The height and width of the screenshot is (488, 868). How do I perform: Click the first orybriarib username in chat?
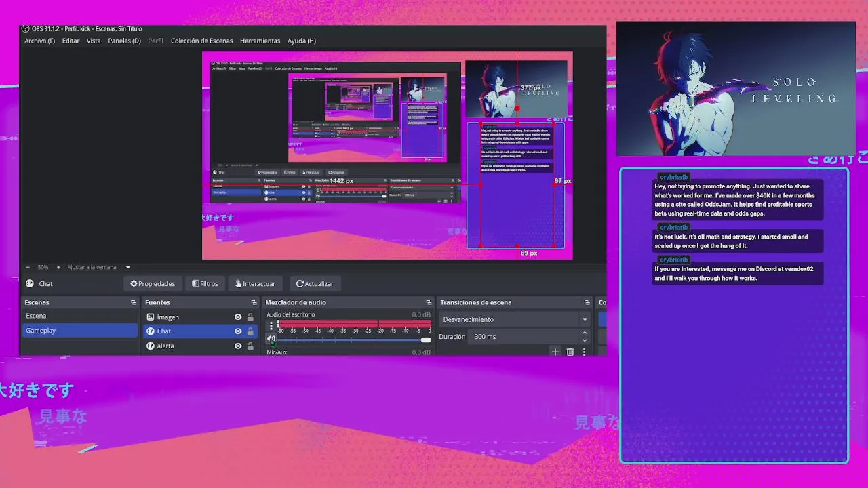(x=673, y=177)
